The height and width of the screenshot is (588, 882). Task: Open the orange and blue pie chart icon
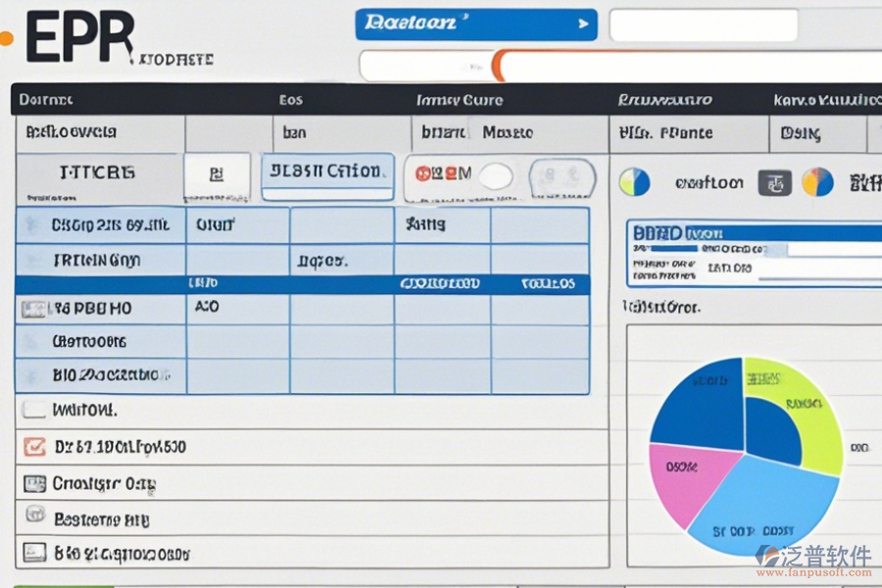point(817,181)
